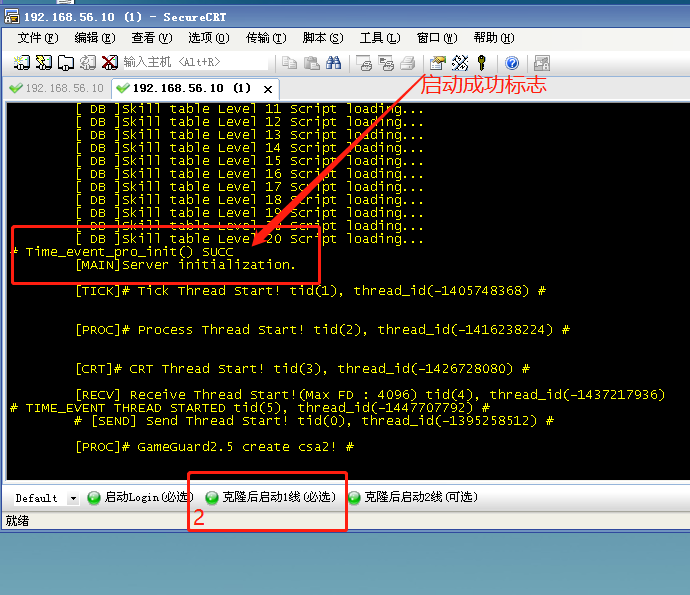Click the Reconnect session icon
Screen dimensions: 690x595
(88, 63)
